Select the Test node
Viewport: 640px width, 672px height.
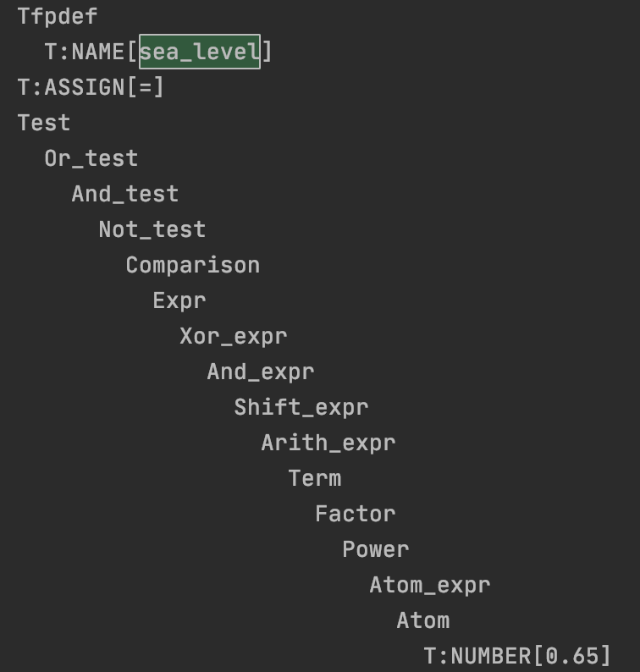coord(44,123)
